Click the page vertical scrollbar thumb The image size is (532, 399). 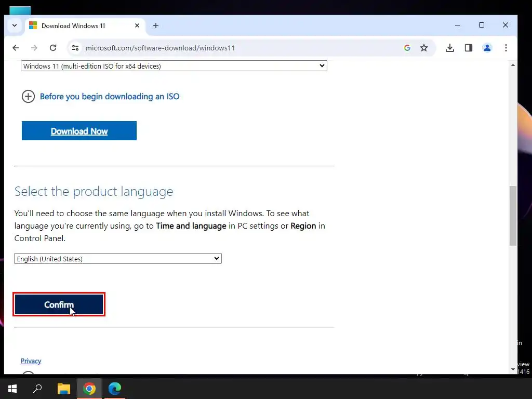(513, 216)
